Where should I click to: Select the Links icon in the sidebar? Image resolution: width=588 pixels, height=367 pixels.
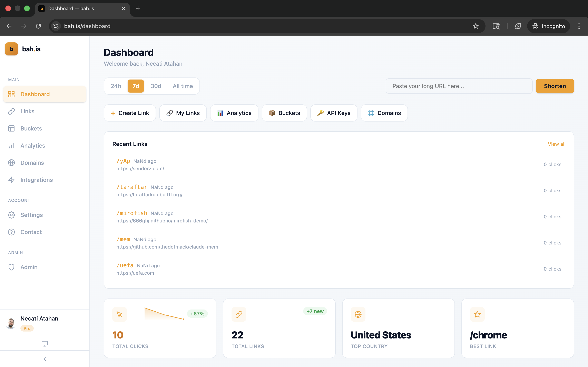(x=11, y=111)
